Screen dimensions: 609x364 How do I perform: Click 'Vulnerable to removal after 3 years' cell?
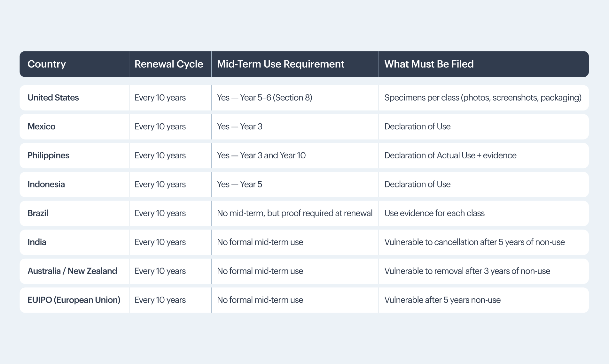pos(467,271)
